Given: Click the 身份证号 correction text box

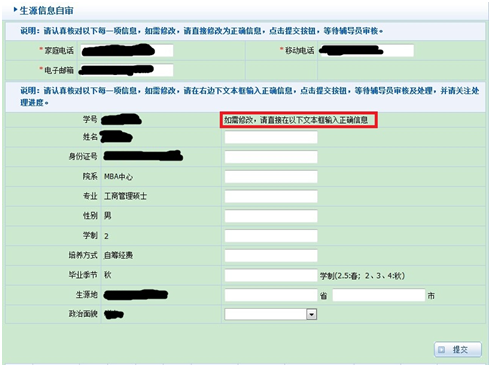Looking at the screenshot, I should pos(271,157).
